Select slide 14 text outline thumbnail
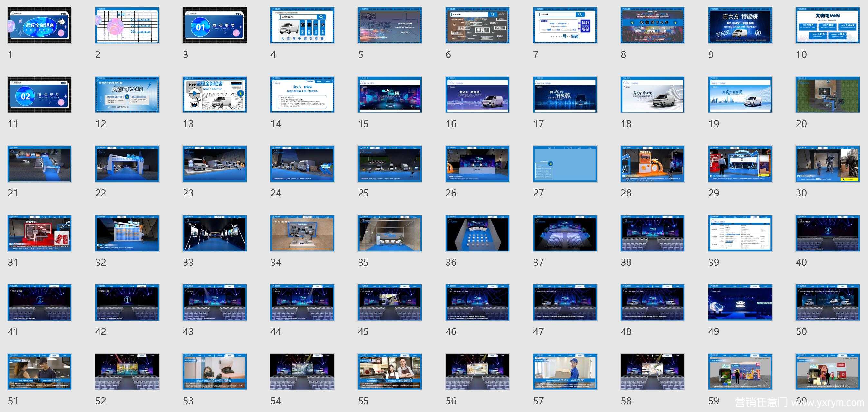Viewport: 868px width, 412px height. tap(302, 95)
